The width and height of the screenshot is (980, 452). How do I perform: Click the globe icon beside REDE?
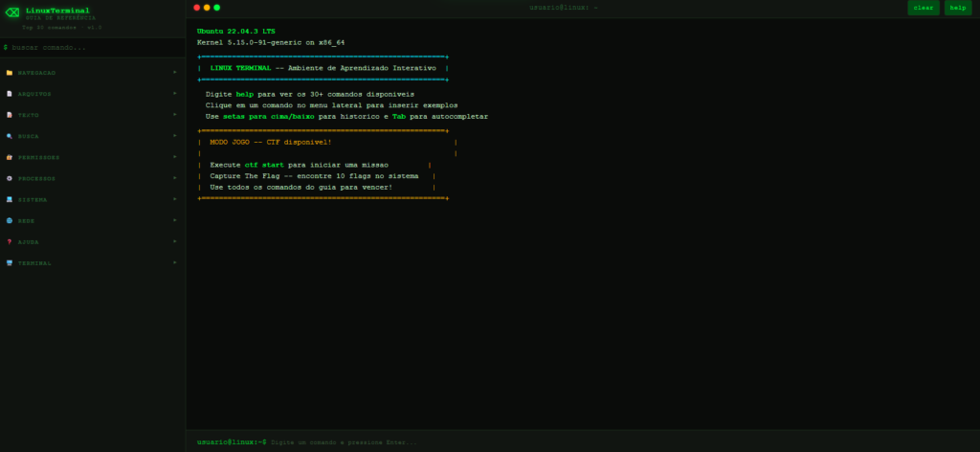click(x=10, y=220)
